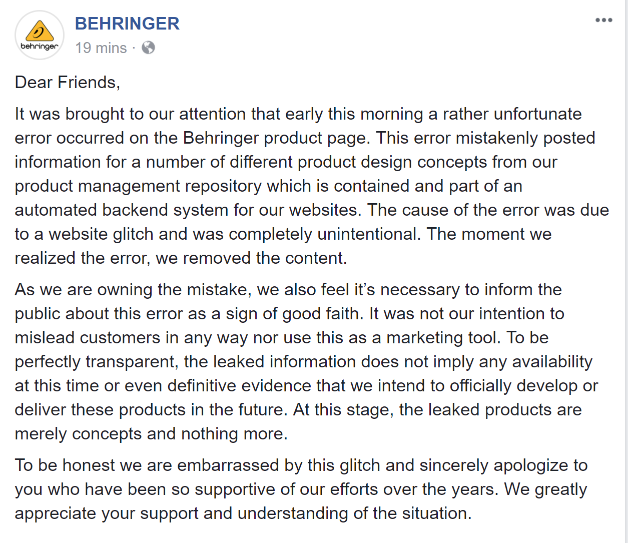Click sentence 'we removed the content.'
This screenshot has height=543, width=628.
point(251,258)
